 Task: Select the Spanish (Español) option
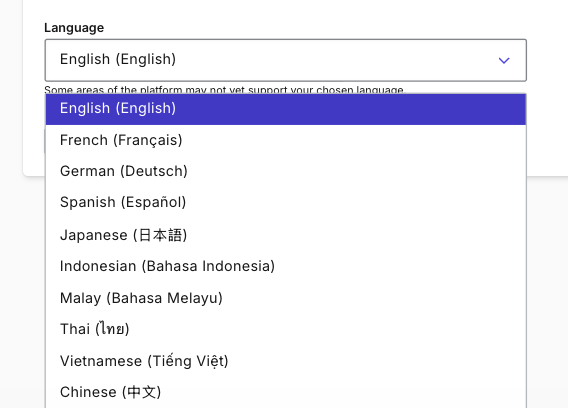pyautogui.click(x=285, y=202)
